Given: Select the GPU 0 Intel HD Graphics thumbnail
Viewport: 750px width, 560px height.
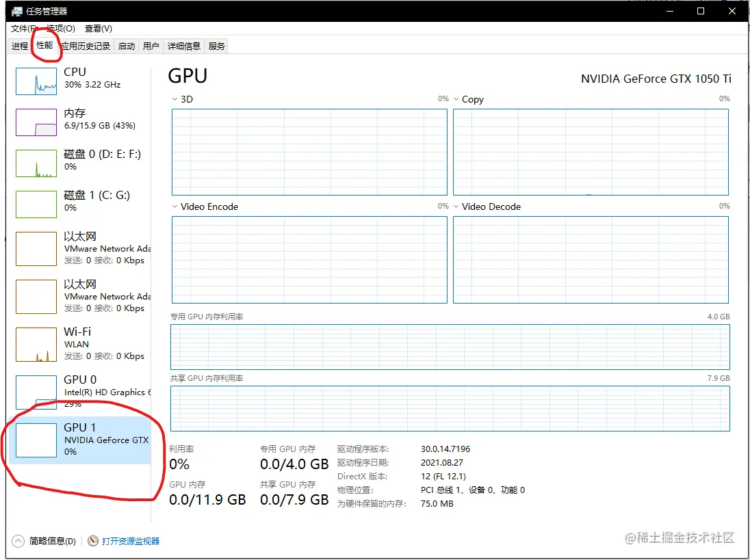Looking at the screenshot, I should 36,392.
